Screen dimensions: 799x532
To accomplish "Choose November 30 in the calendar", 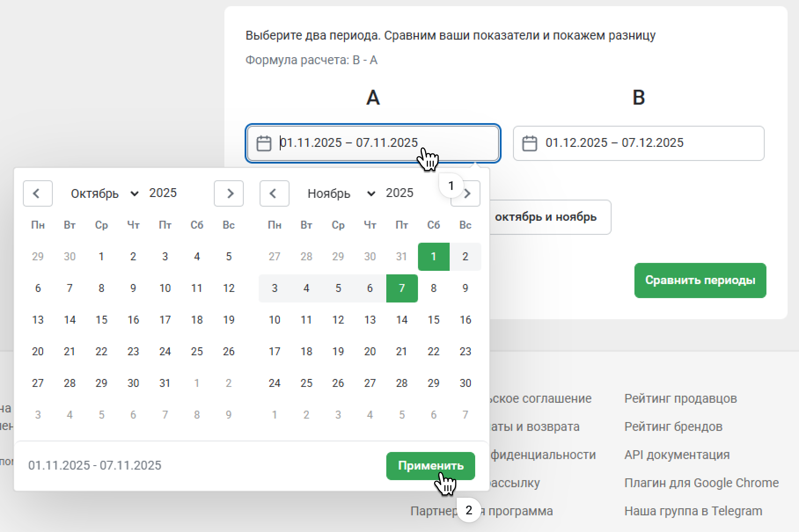I will click(x=465, y=383).
